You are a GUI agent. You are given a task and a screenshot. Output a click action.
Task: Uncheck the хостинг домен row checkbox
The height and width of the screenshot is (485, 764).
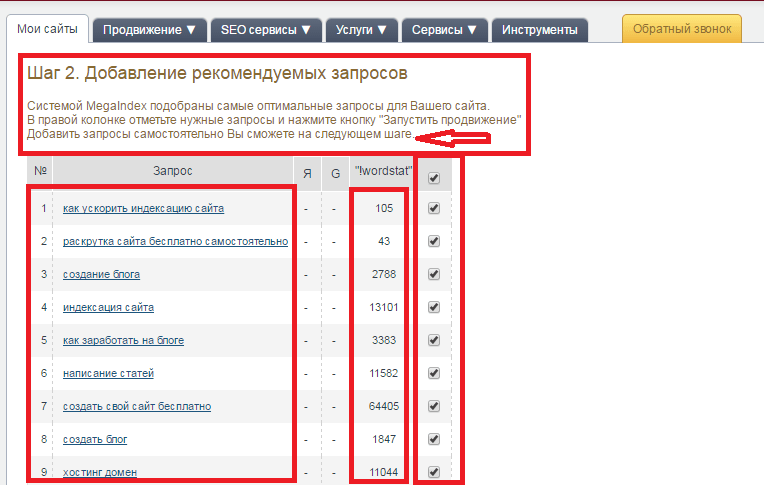tap(434, 472)
